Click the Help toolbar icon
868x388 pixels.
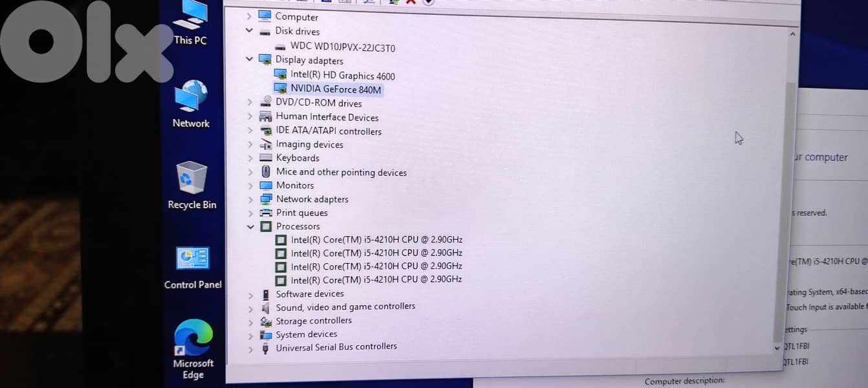tap(345, 2)
